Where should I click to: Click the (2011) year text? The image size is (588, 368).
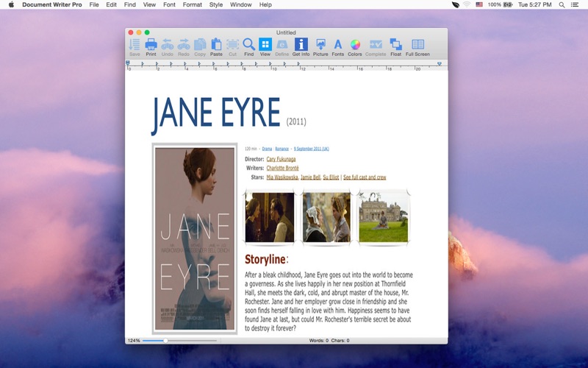[296, 121]
